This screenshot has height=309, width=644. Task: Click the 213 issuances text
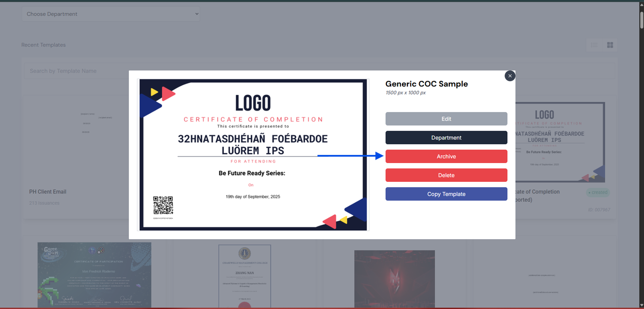(x=45, y=203)
